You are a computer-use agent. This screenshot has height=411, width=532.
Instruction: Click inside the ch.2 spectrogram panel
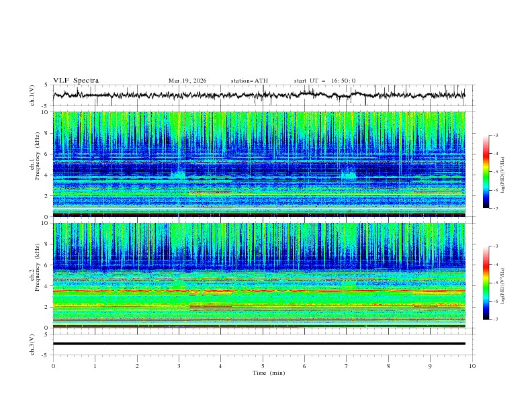coord(259,275)
